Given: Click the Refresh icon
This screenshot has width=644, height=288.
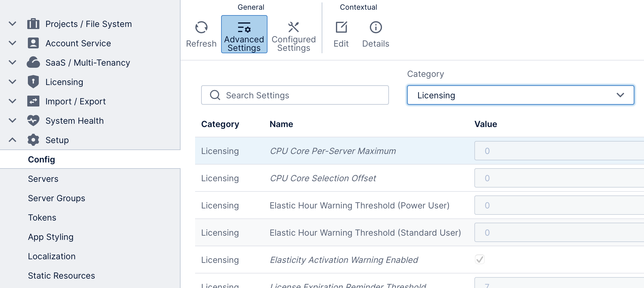Looking at the screenshot, I should (201, 28).
